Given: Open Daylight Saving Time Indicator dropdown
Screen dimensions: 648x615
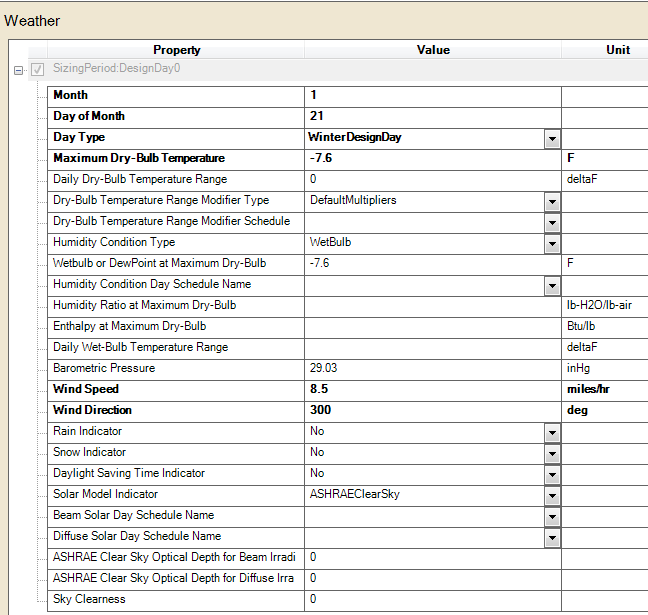Looking at the screenshot, I should pyautogui.click(x=552, y=475).
